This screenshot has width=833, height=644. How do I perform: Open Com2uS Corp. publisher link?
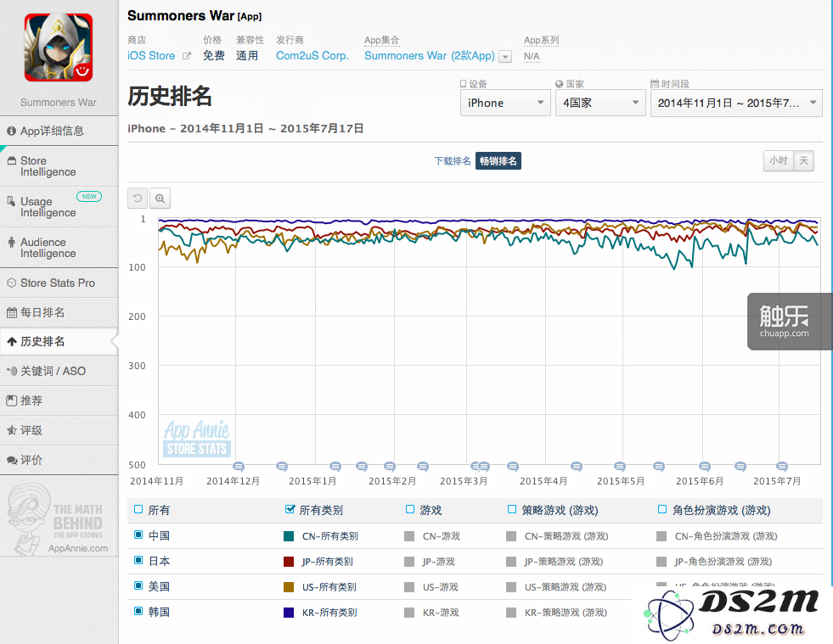312,56
